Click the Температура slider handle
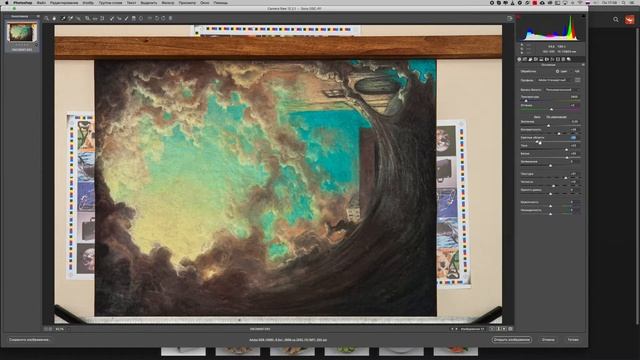This screenshot has height=360, width=640. pyautogui.click(x=526, y=100)
